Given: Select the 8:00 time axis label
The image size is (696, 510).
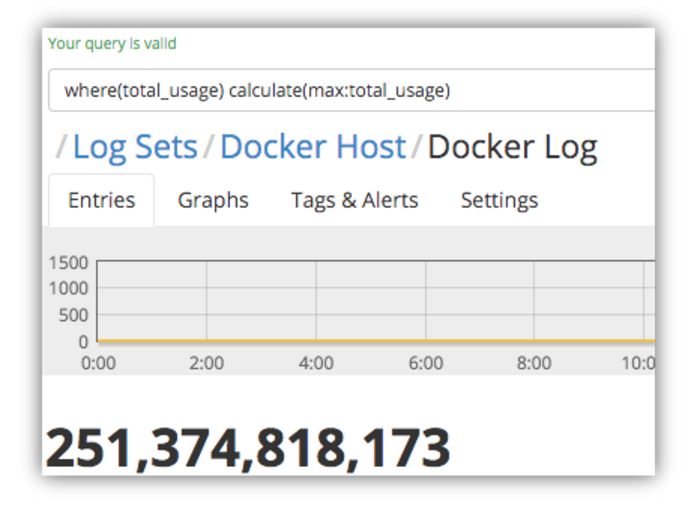Looking at the screenshot, I should [535, 363].
